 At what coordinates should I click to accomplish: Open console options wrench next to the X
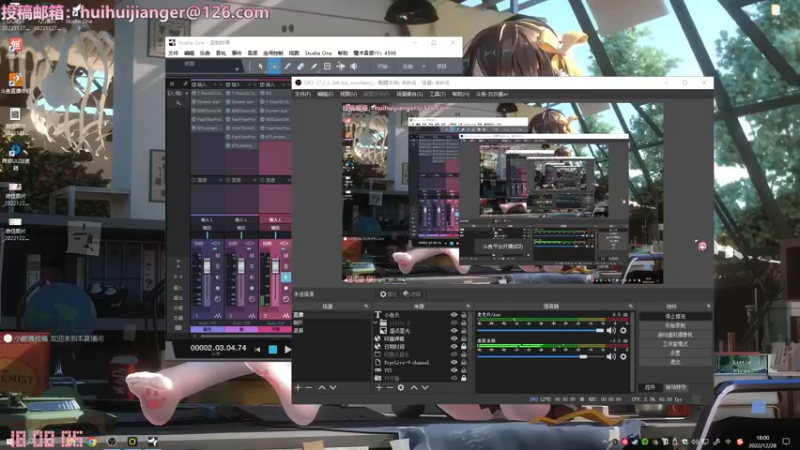pyautogui.click(x=185, y=84)
